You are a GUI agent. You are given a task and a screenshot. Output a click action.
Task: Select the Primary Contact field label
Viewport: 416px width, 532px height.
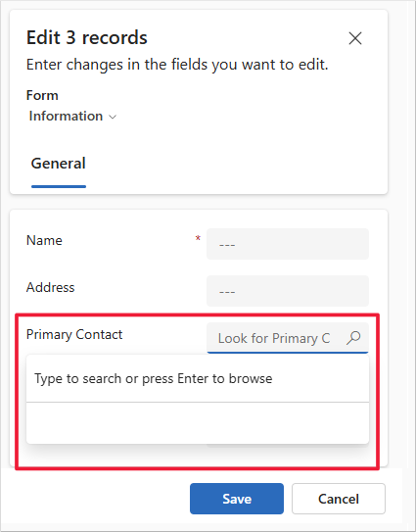[x=74, y=334]
